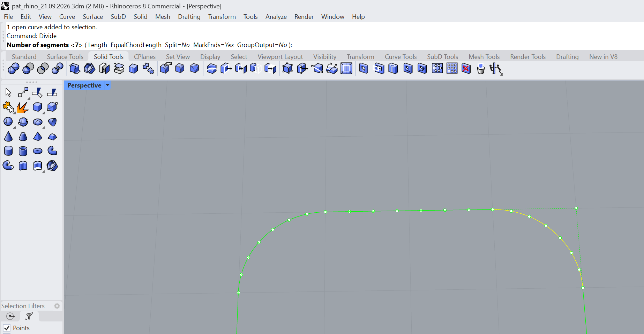Select the Ellipsoid primitive tool

pyautogui.click(x=38, y=122)
